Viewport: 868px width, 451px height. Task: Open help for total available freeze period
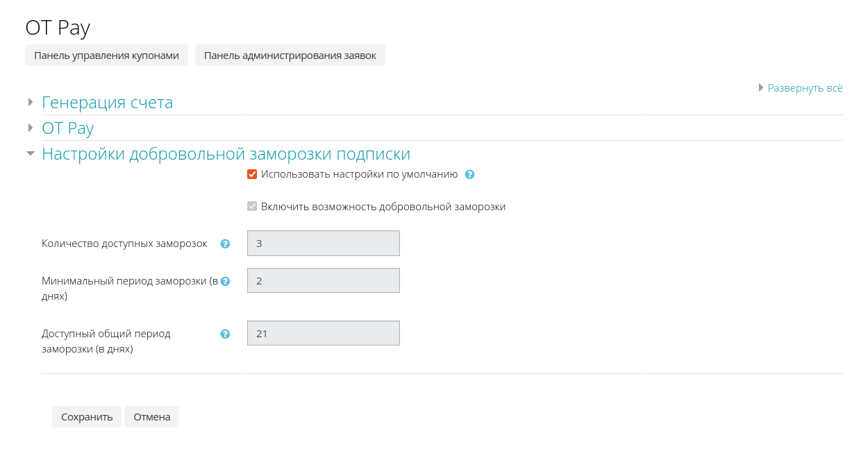pyautogui.click(x=225, y=334)
